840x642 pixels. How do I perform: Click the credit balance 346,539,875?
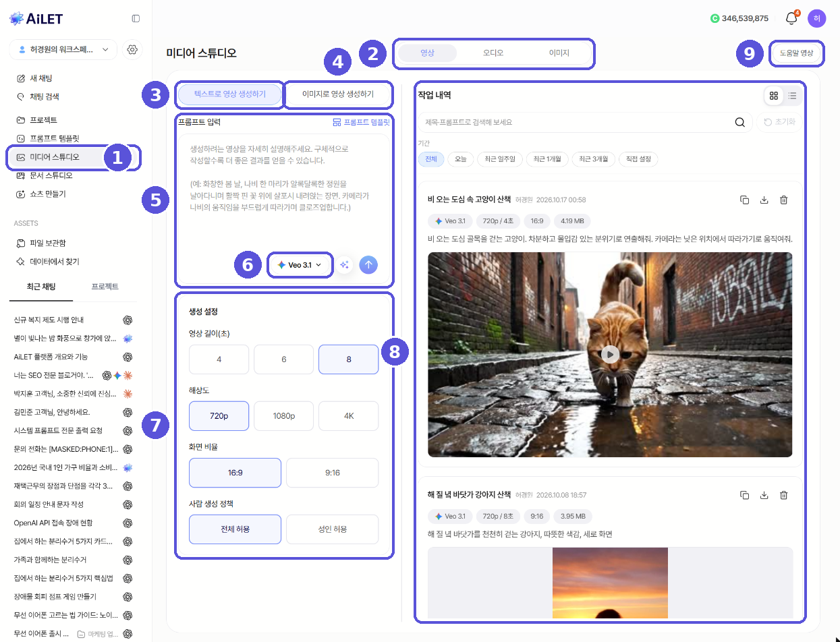click(739, 18)
